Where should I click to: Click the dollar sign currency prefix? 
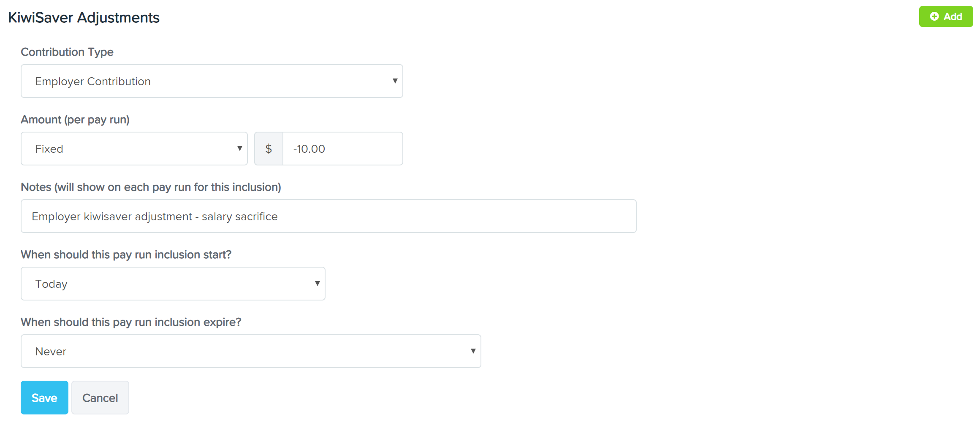(269, 149)
